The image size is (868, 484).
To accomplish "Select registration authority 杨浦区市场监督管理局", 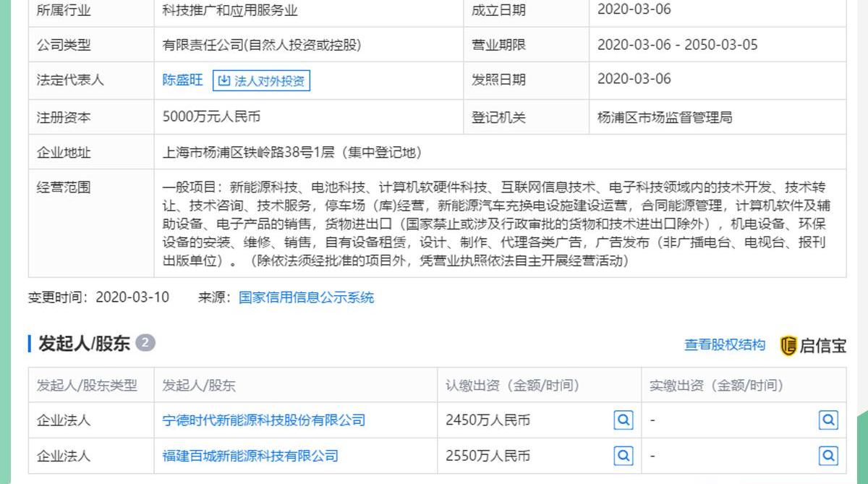I will (x=665, y=116).
